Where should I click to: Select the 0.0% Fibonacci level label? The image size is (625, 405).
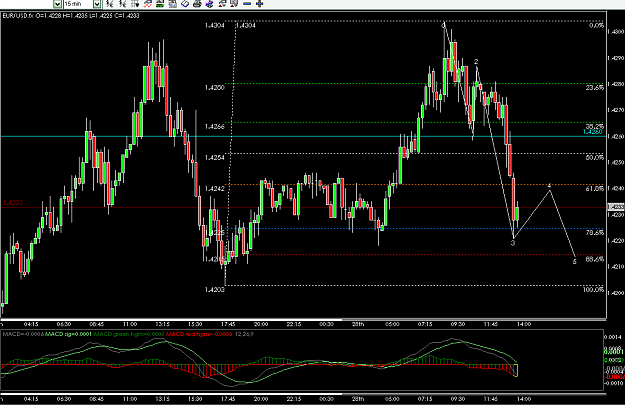[596, 25]
